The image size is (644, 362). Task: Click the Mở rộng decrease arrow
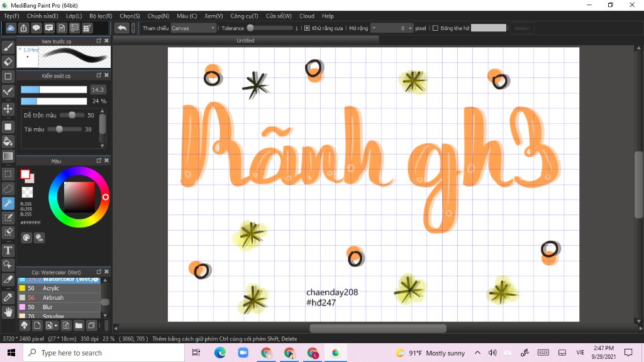coord(374,28)
